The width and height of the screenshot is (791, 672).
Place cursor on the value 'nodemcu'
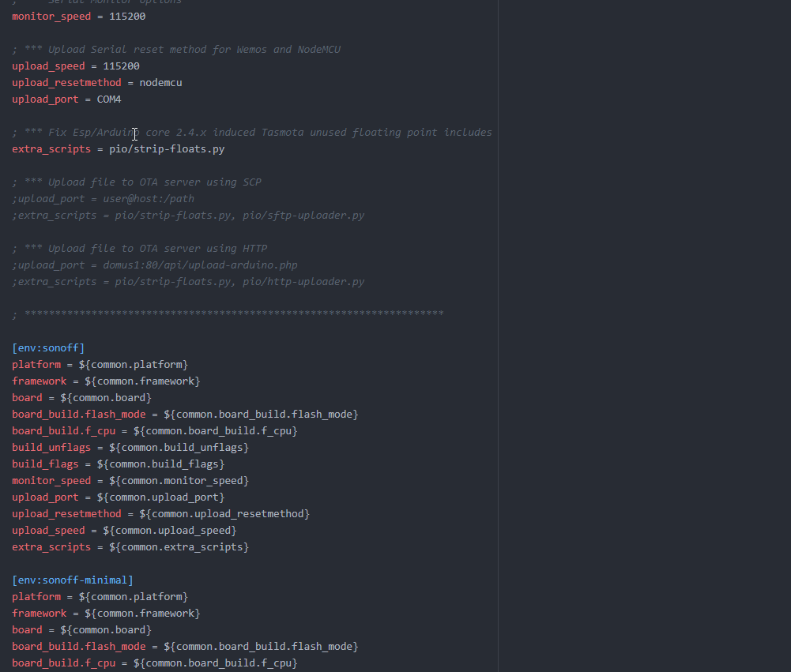161,83
